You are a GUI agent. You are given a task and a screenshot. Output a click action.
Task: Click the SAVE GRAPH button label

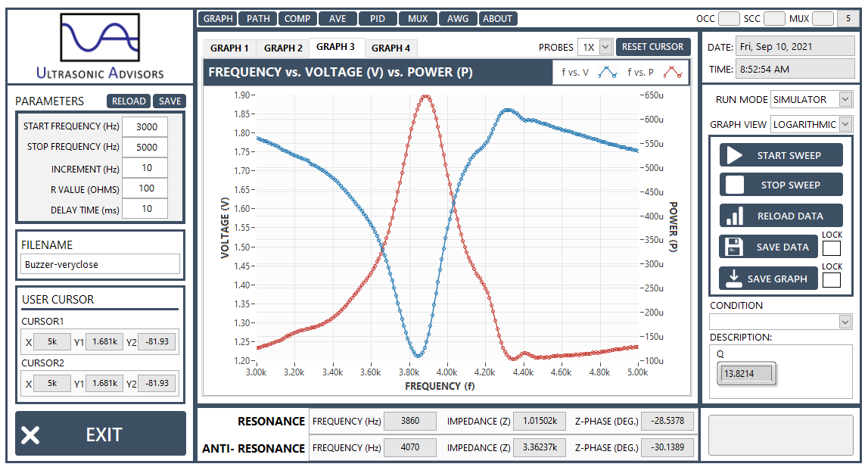[x=777, y=279]
